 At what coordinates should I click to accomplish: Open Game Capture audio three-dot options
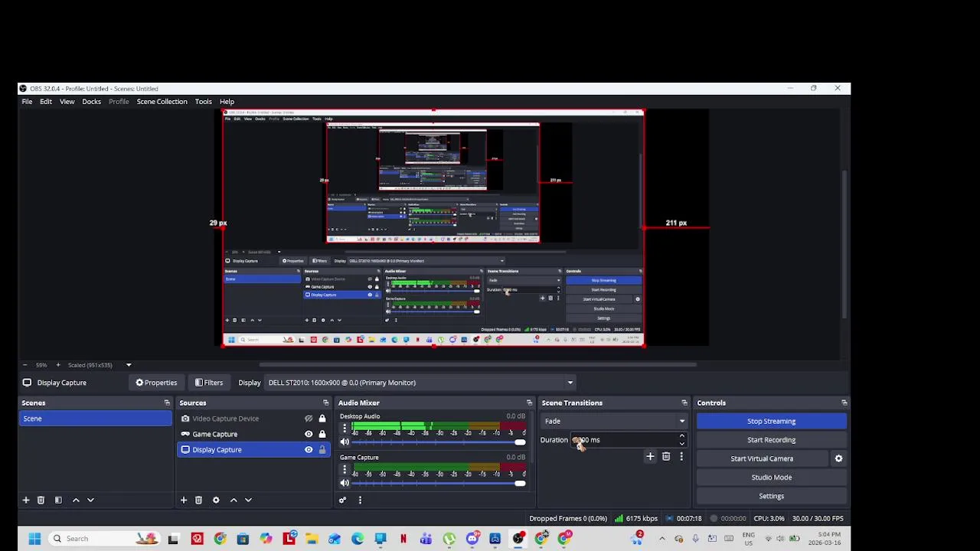345,469
